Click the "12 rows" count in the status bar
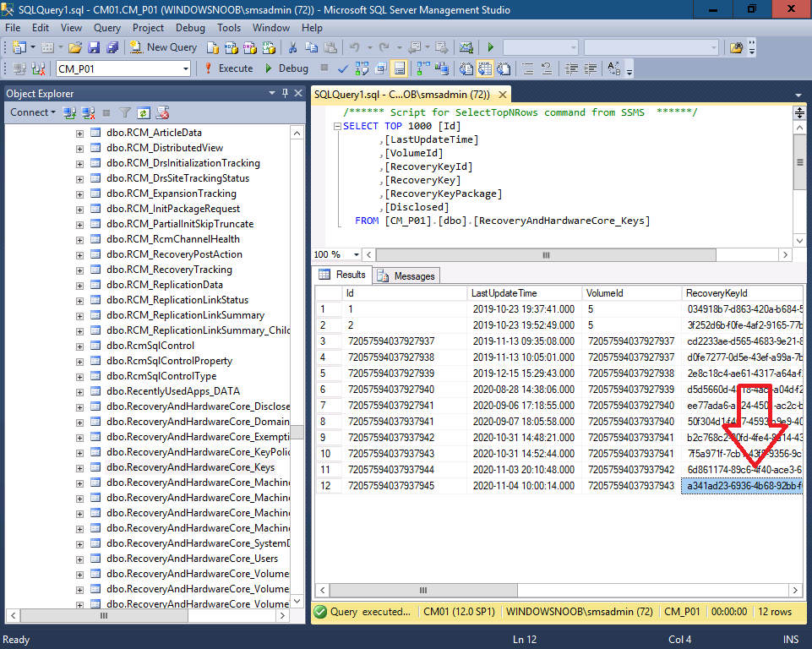The width and height of the screenshot is (812, 649). (775, 612)
